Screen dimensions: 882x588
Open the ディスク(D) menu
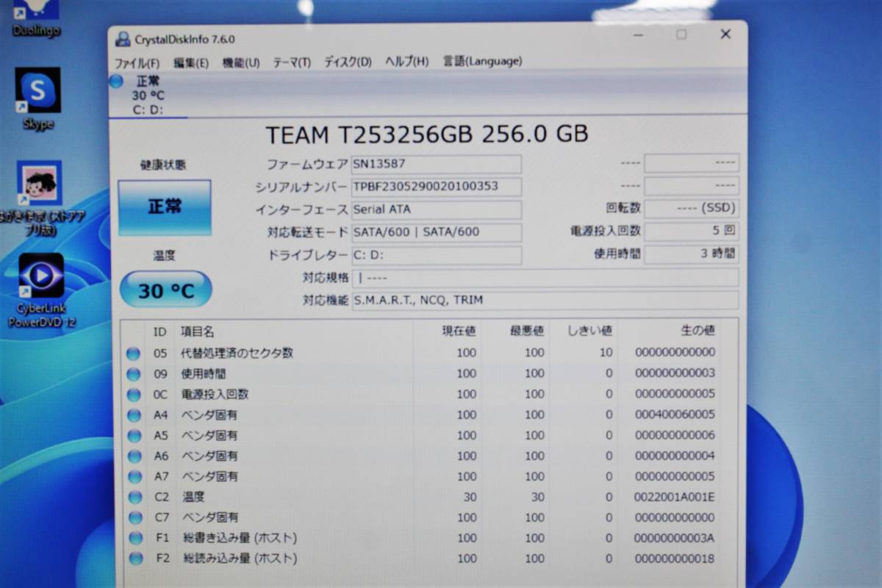pyautogui.click(x=348, y=62)
